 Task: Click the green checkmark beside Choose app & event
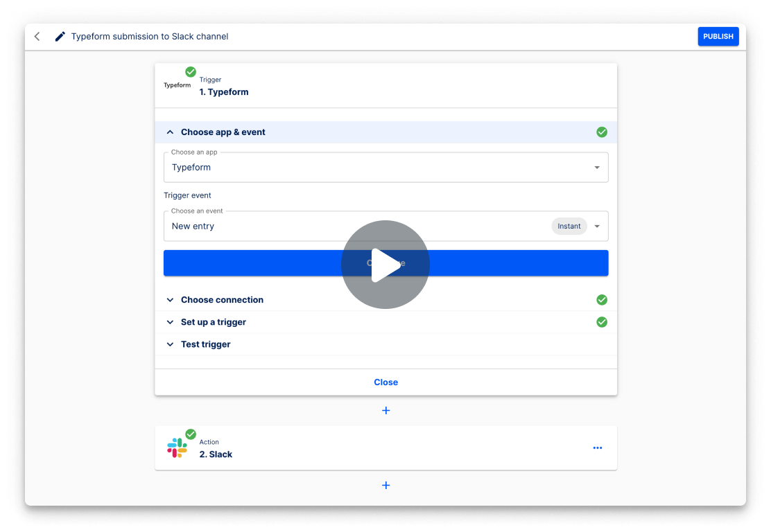pyautogui.click(x=602, y=132)
